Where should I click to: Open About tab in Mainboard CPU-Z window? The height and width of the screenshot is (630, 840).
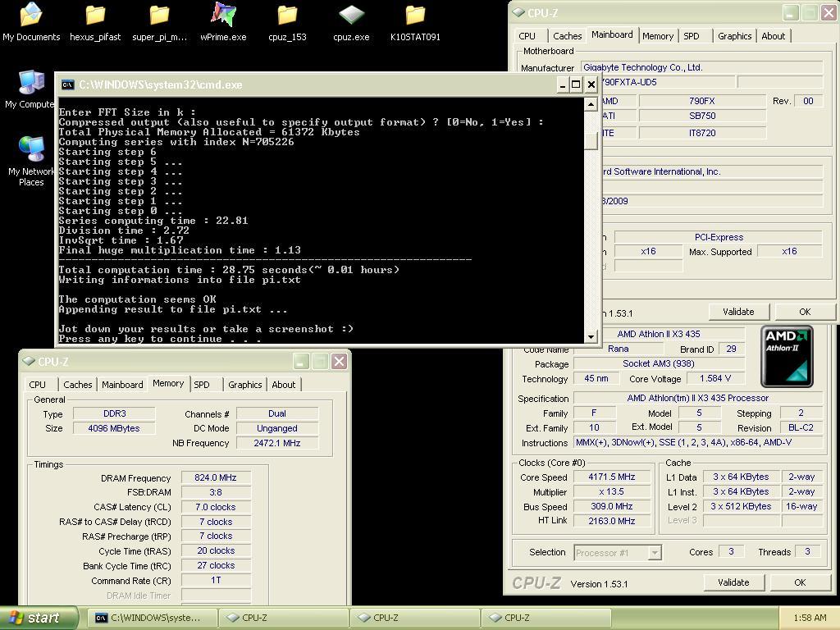click(x=773, y=36)
